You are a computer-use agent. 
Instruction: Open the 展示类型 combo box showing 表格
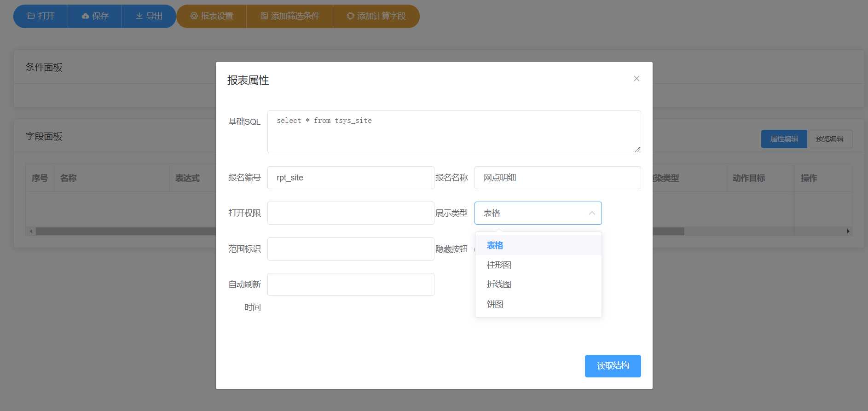click(x=538, y=213)
